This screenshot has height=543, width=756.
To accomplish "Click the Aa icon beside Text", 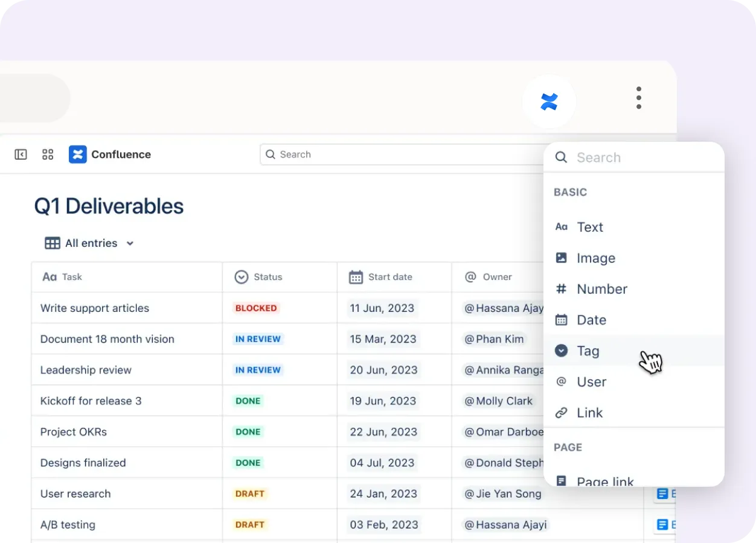I will [x=561, y=227].
